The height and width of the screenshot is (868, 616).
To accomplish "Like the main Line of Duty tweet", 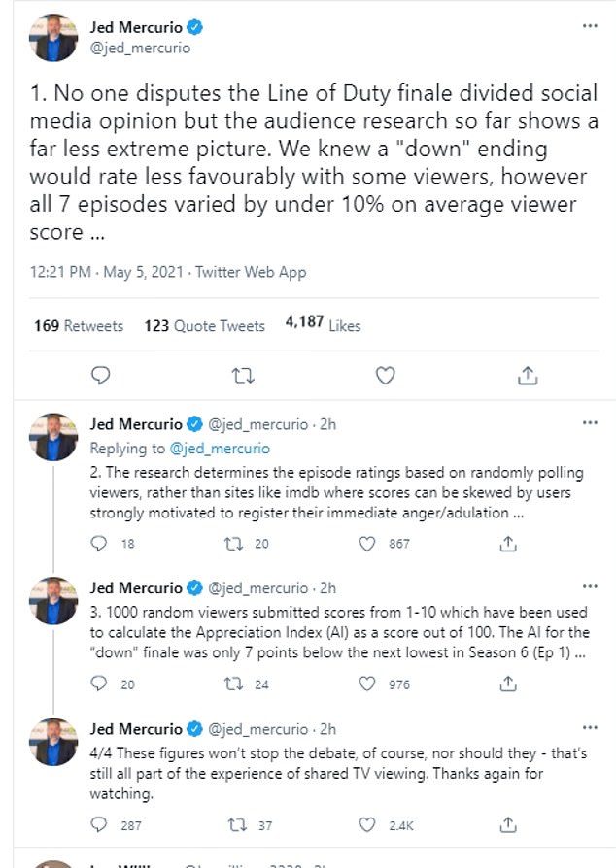I will tap(385, 375).
